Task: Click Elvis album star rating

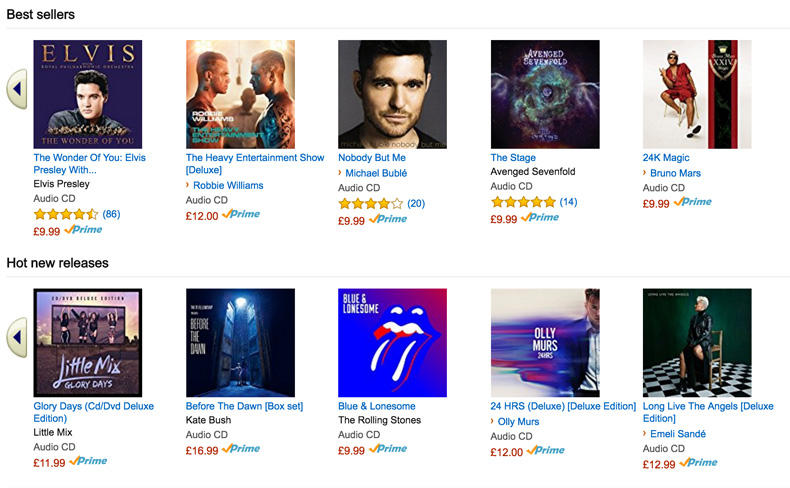Action: click(66, 214)
